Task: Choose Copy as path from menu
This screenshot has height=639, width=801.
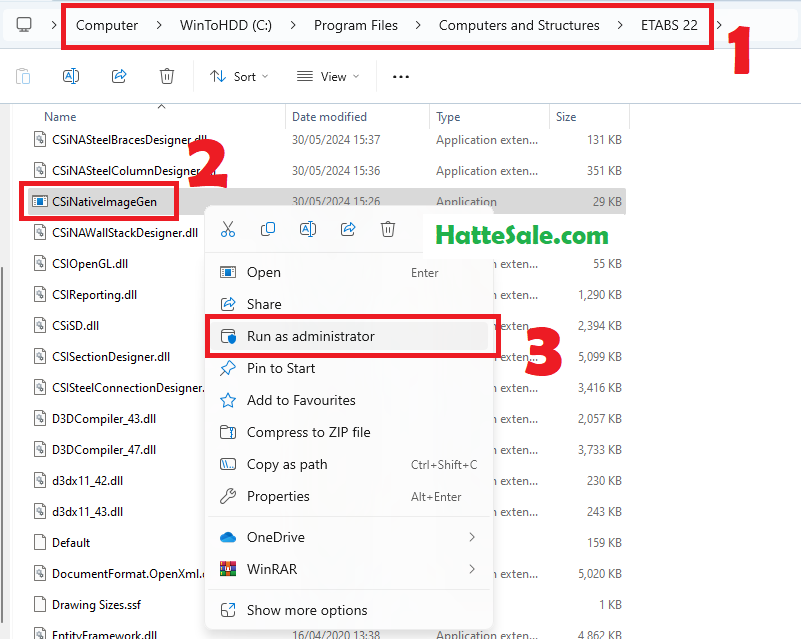Action: tap(287, 464)
